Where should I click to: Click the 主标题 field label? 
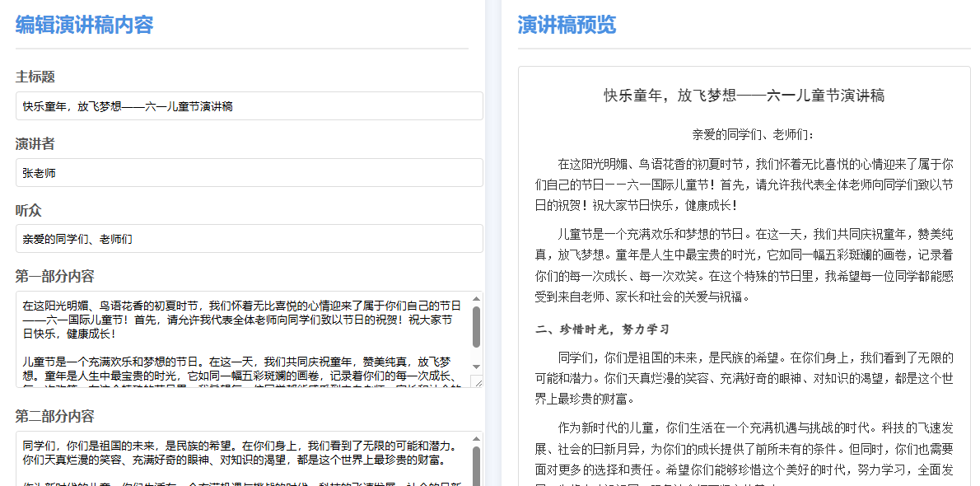click(35, 77)
